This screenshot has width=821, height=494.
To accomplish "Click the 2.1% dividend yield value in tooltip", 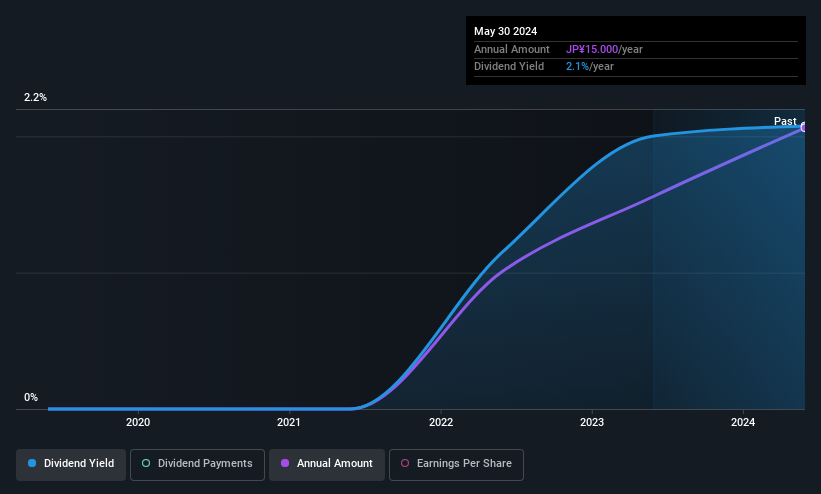I will [577, 67].
